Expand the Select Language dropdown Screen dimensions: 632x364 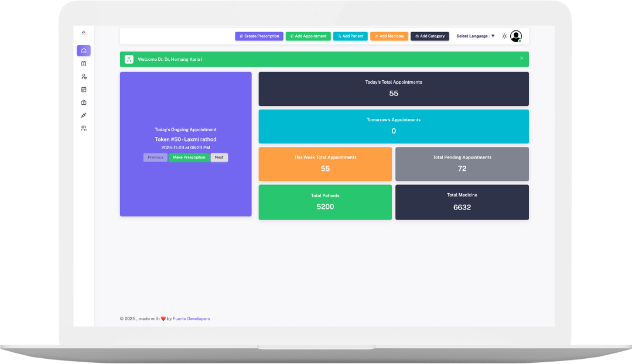tap(475, 36)
